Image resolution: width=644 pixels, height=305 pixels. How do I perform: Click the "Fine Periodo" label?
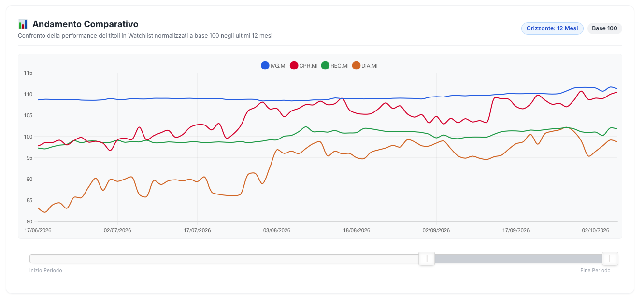(595, 271)
